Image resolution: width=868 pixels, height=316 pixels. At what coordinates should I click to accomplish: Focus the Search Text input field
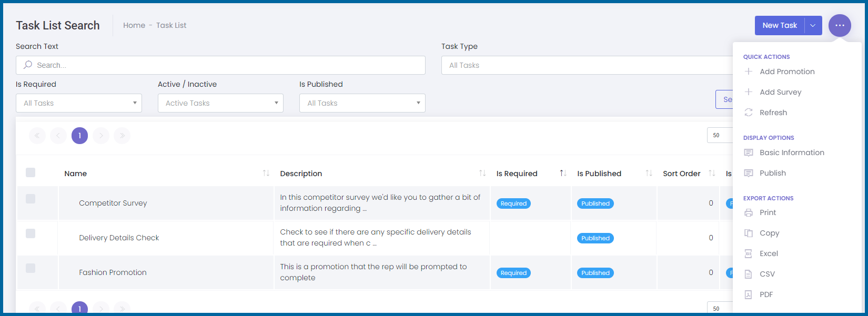click(x=221, y=65)
